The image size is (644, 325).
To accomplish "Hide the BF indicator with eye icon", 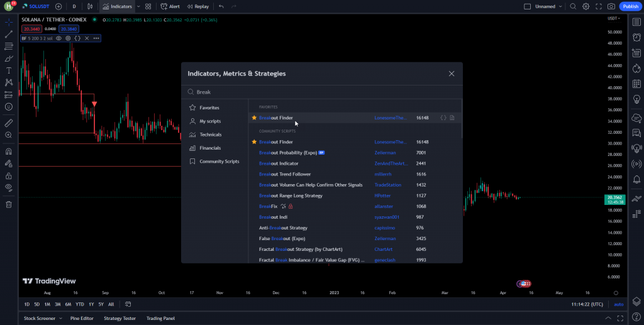I will pyautogui.click(x=58, y=38).
